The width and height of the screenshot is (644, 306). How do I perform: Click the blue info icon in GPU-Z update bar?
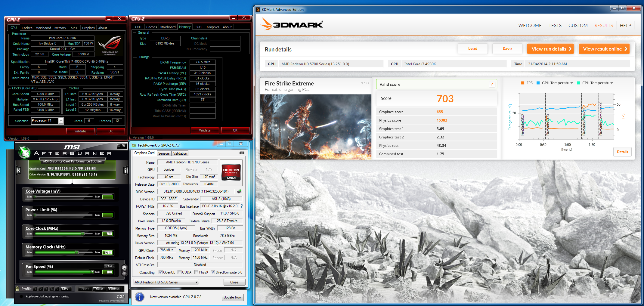pos(140,297)
